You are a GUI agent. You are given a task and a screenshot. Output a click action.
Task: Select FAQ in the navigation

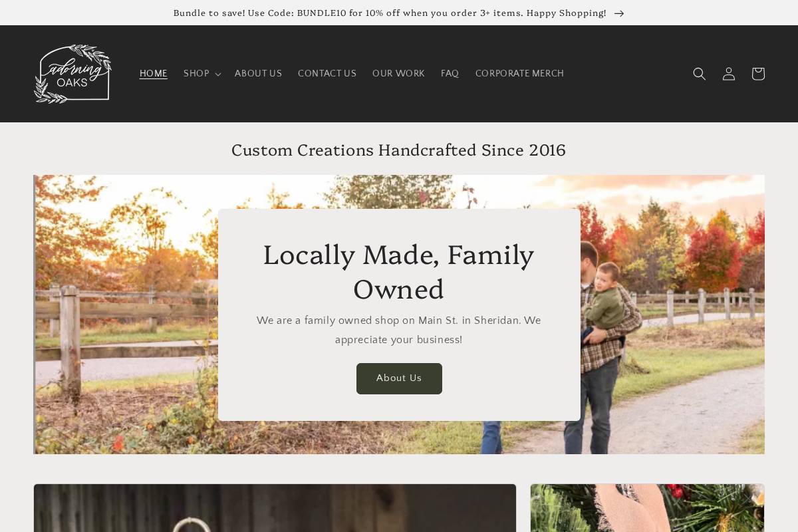450,74
